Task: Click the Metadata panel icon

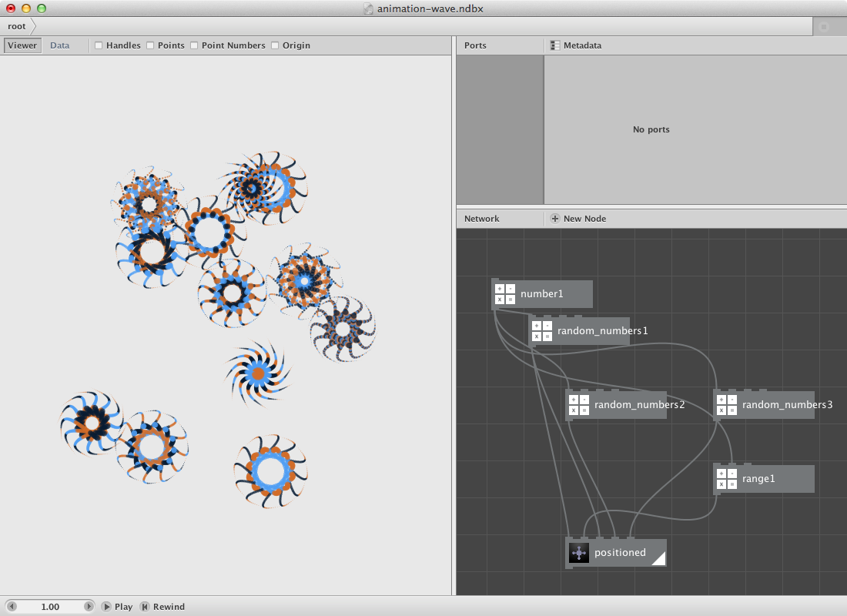Action: [554, 45]
